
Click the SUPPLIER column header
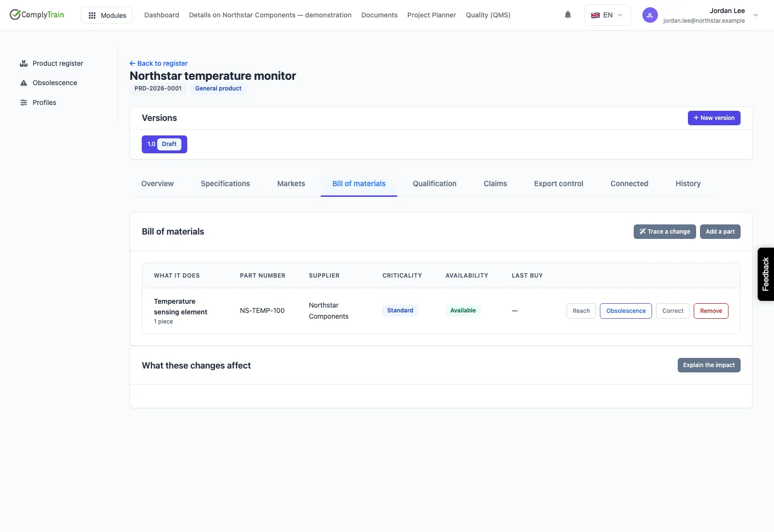(324, 276)
